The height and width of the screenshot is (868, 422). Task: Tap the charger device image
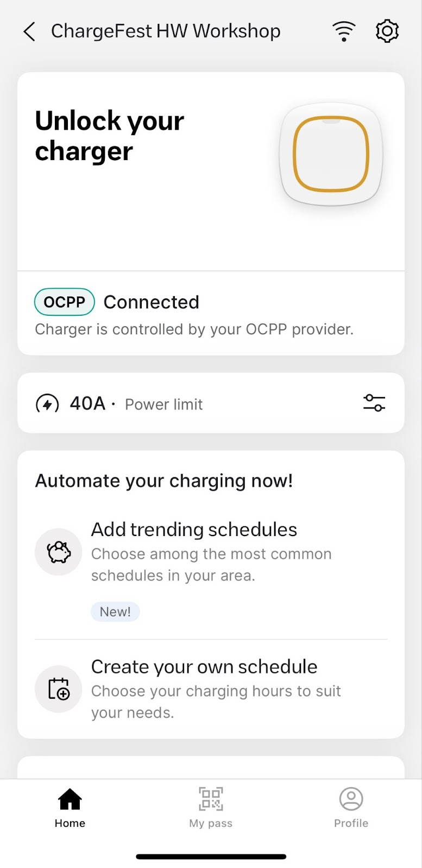(x=331, y=154)
